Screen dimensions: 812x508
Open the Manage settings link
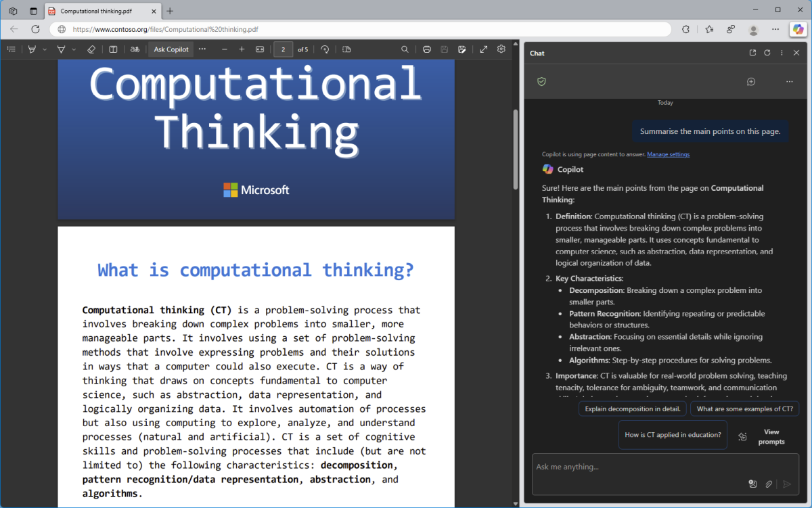coord(668,154)
